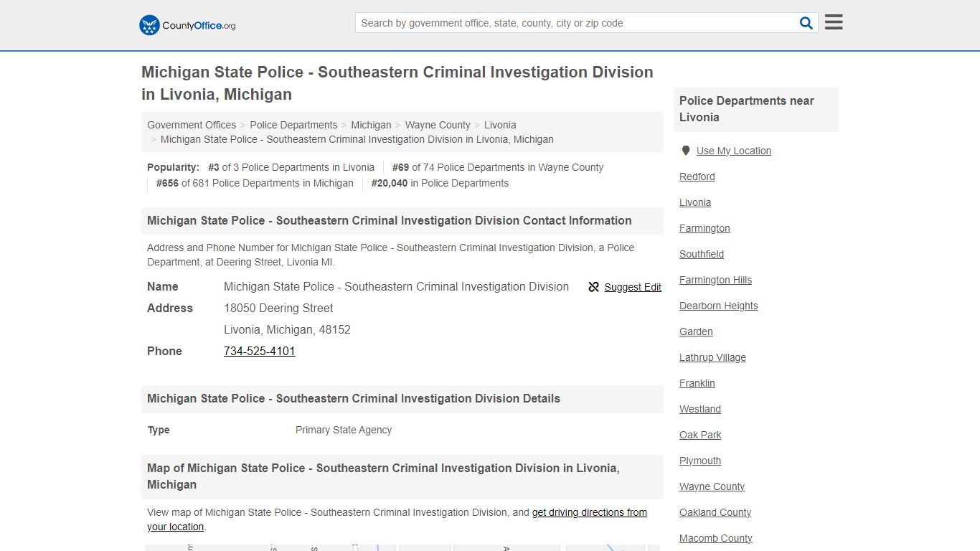This screenshot has height=551, width=980.
Task: Open the Oak Park sidebar link
Action: click(x=700, y=435)
